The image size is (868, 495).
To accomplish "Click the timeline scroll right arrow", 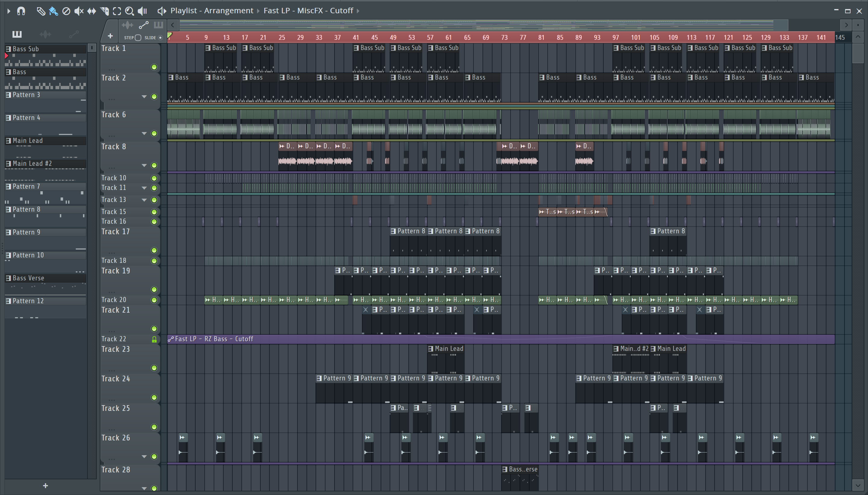I will point(846,25).
